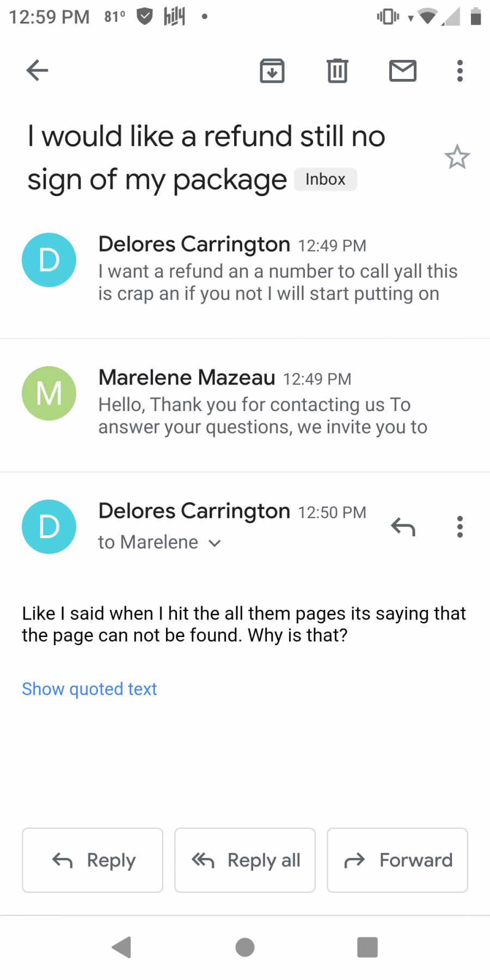Image resolution: width=490 pixels, height=980 pixels.
Task: Tap the reply arrow beside 12:50 PM message
Action: (x=403, y=526)
